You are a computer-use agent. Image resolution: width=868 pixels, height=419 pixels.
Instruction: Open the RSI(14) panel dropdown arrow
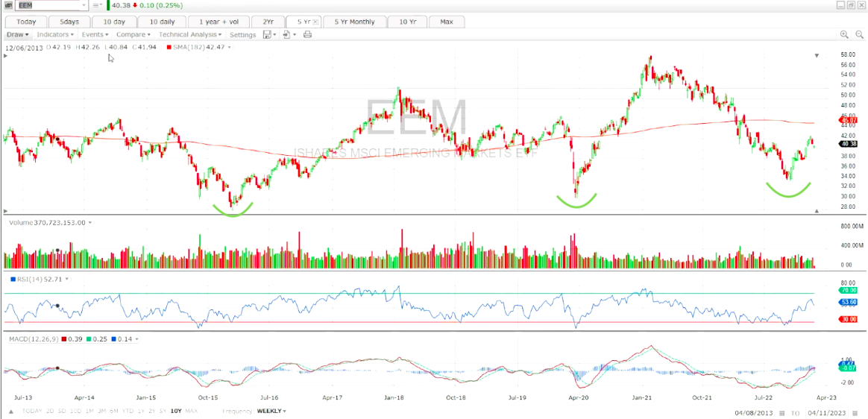pos(66,279)
